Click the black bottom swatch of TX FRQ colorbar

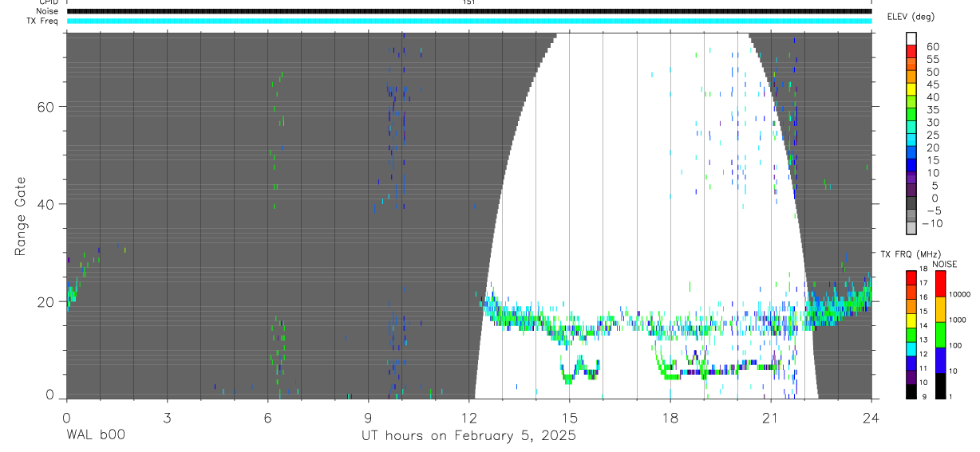tap(911, 391)
